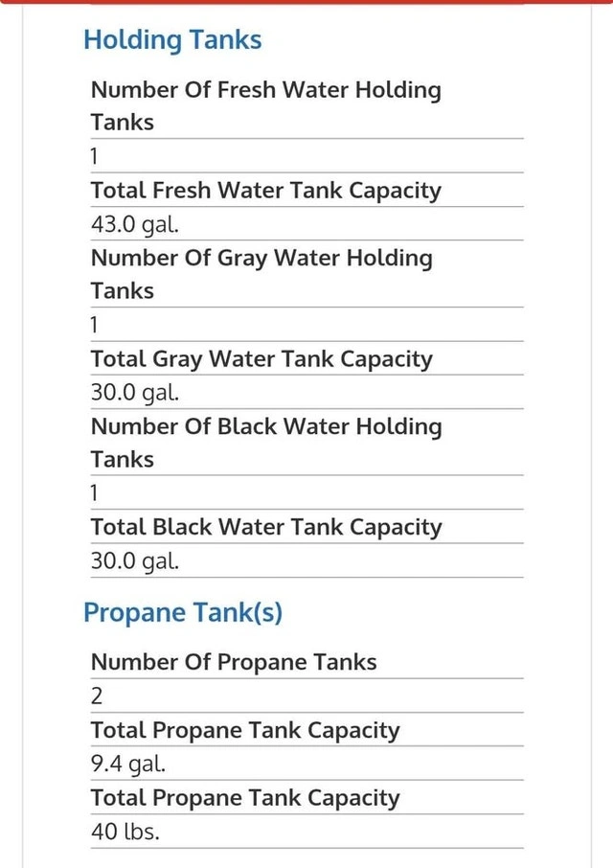Click the Holding Tanks section heading
The width and height of the screenshot is (613, 868).
click(x=172, y=40)
